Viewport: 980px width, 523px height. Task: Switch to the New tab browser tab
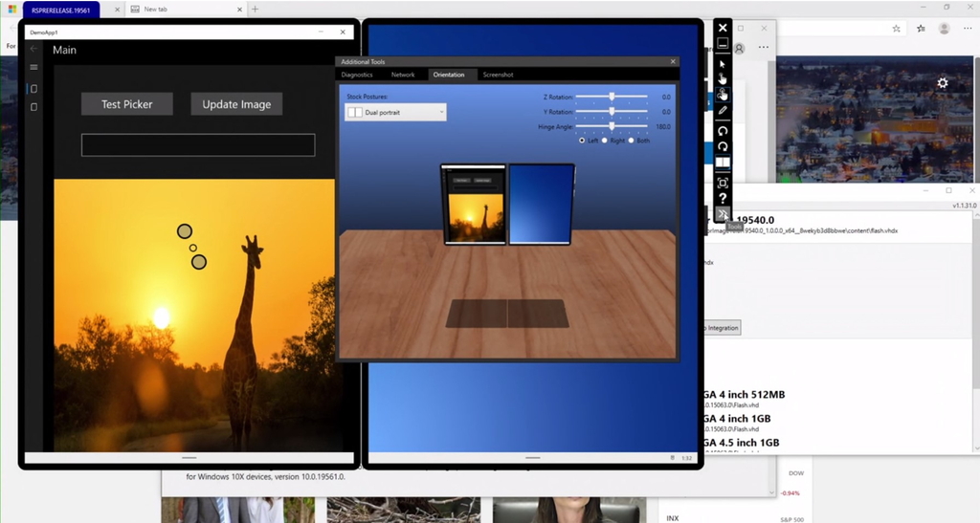(187, 10)
